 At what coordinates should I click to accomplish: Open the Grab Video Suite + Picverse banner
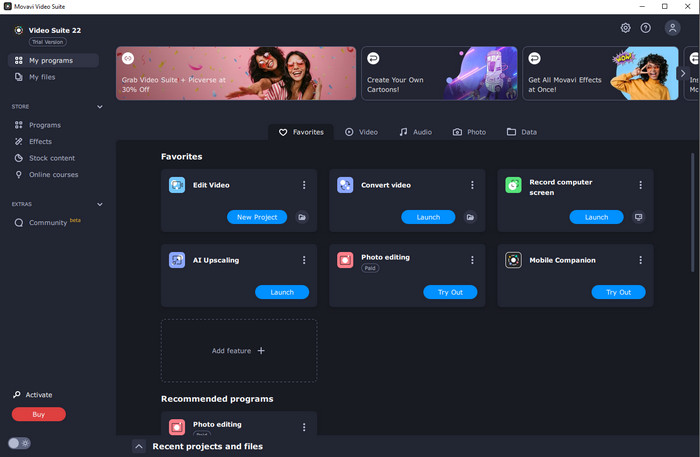pyautogui.click(x=236, y=73)
